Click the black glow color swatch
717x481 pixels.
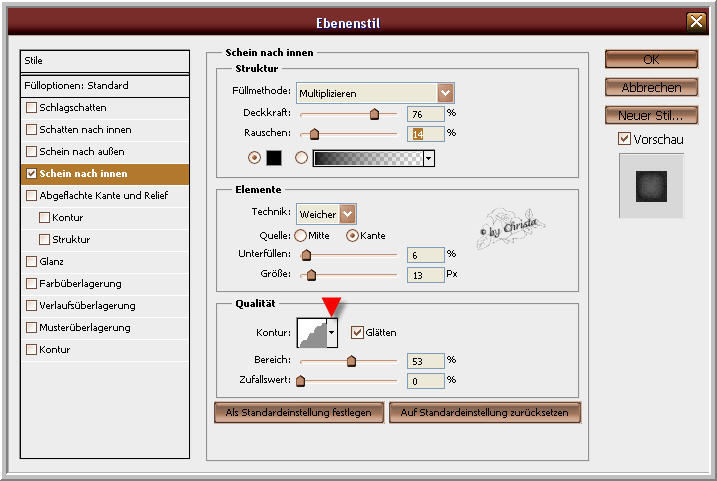click(x=274, y=158)
